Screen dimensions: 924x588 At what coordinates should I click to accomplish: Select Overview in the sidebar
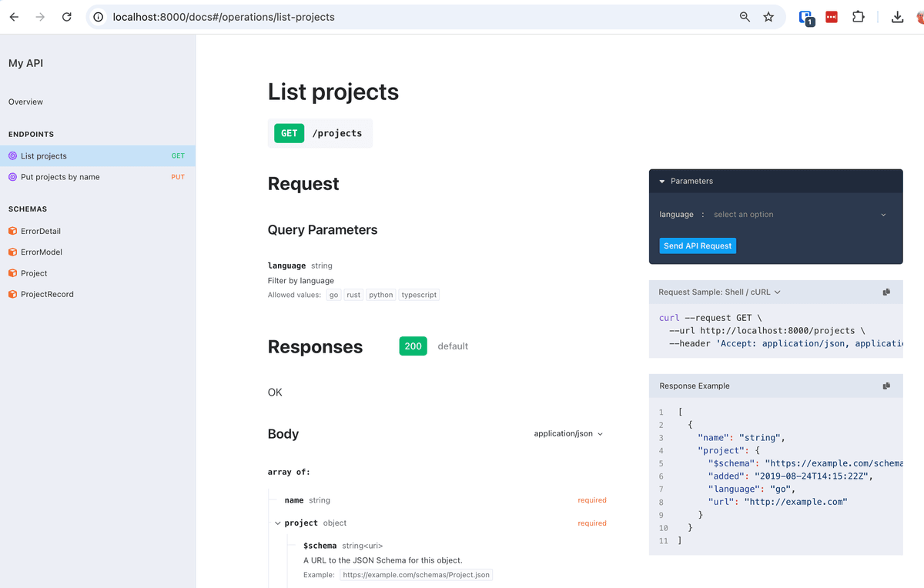pos(25,102)
